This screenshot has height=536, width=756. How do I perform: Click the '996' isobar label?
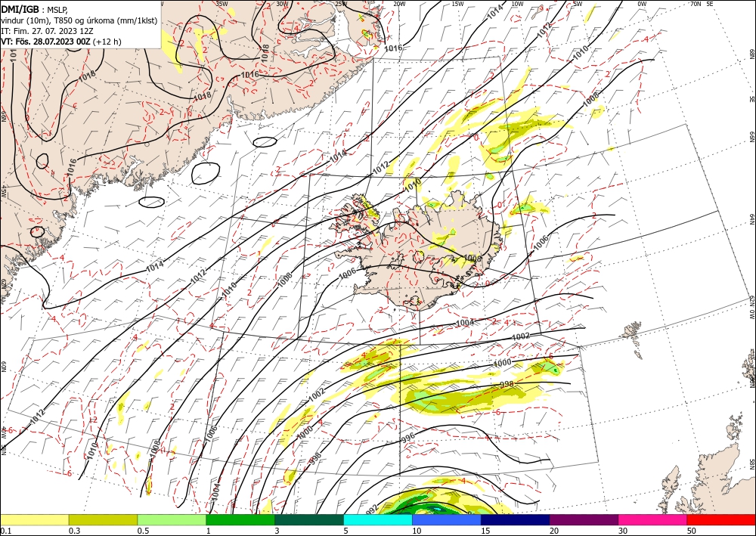408,438
